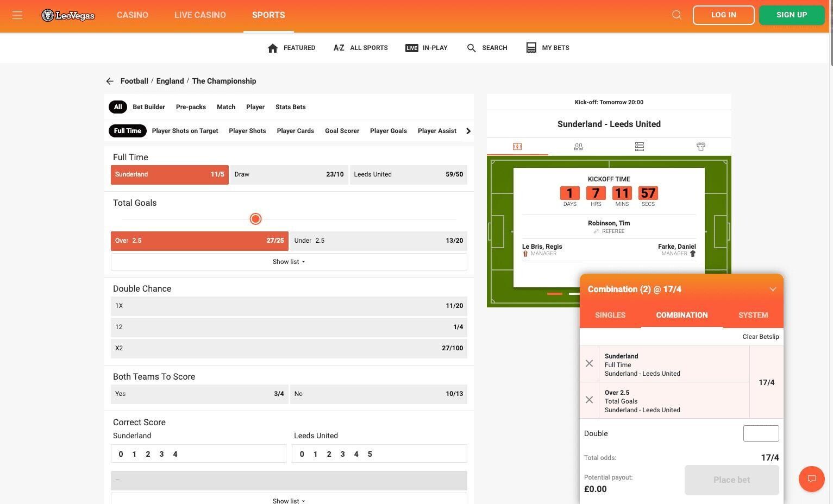Select Double Chance 1X at 11/20
This screenshot has height=504, width=833.
tap(289, 306)
